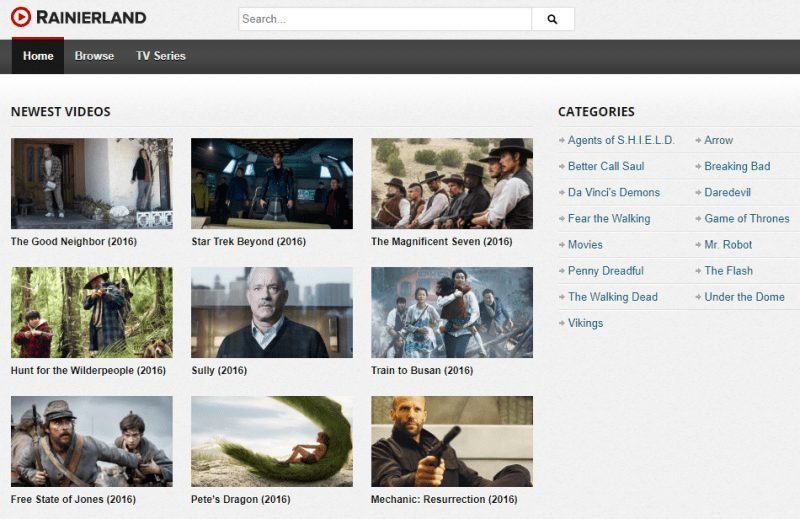Open the Better Call Saul category

606,166
